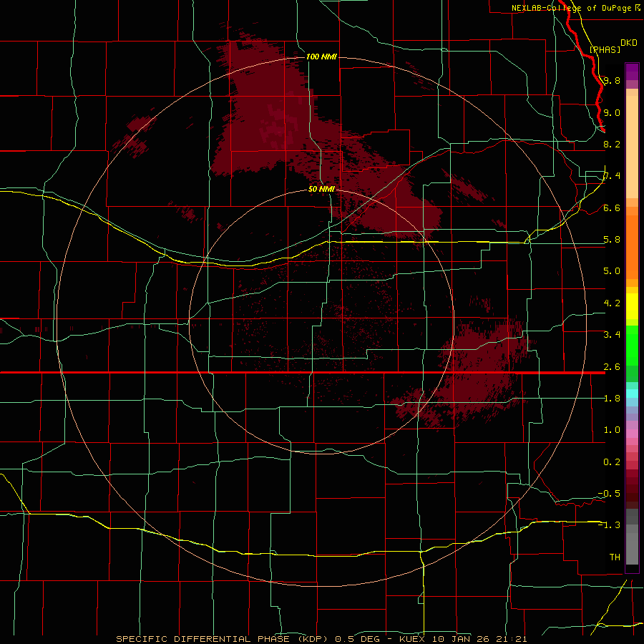The width and height of the screenshot is (644, 644).
Task: Click the DKD unit label
Action: [629, 42]
